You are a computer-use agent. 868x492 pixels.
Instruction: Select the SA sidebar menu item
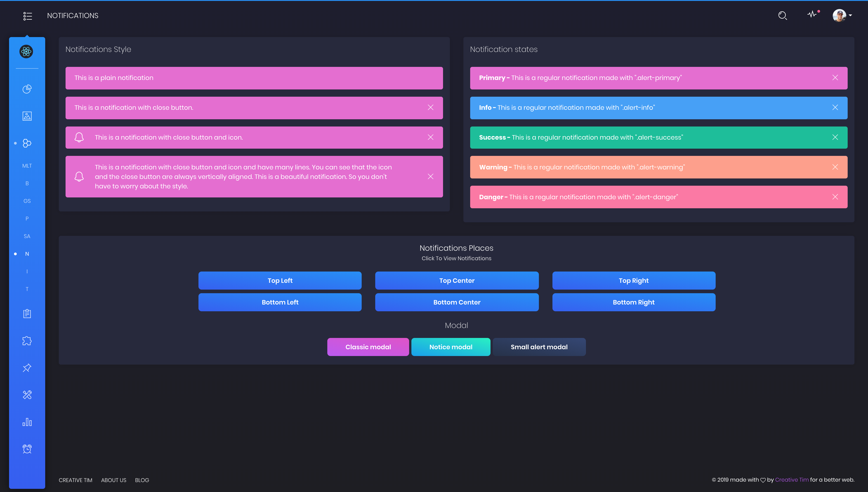point(27,236)
